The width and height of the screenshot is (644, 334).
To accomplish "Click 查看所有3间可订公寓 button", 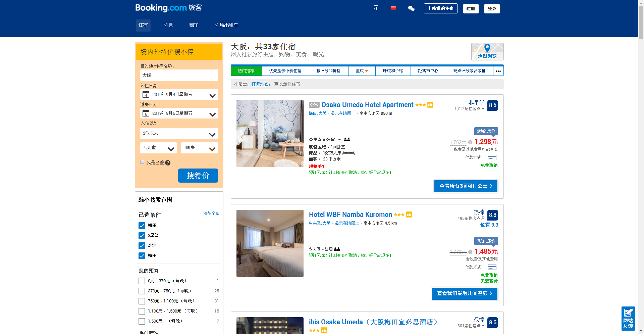I will click(466, 186).
